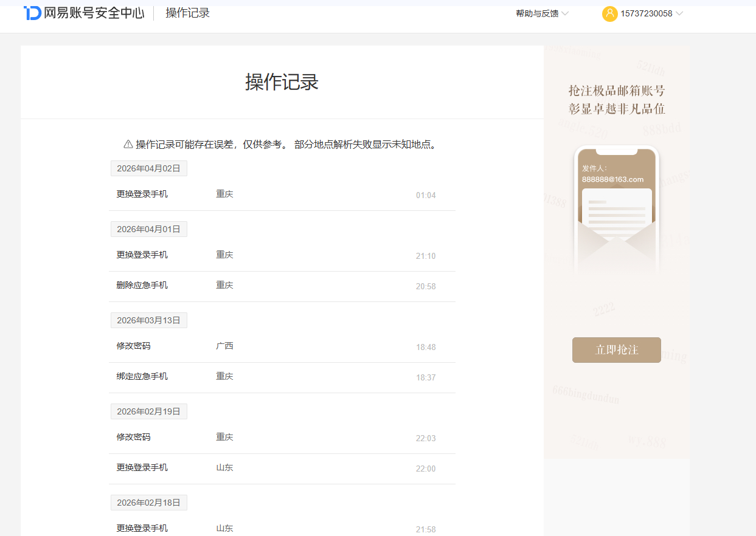Click the large 操作记录 page heading
756x536 pixels.
(282, 82)
